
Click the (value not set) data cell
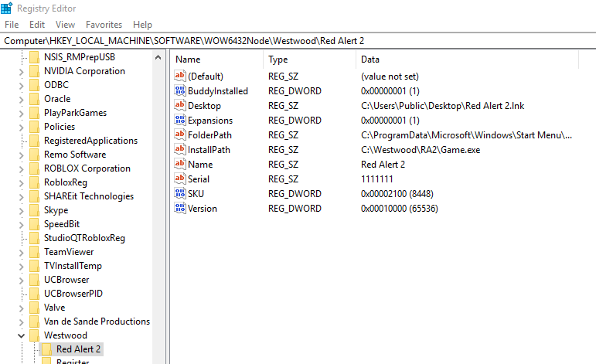click(390, 77)
